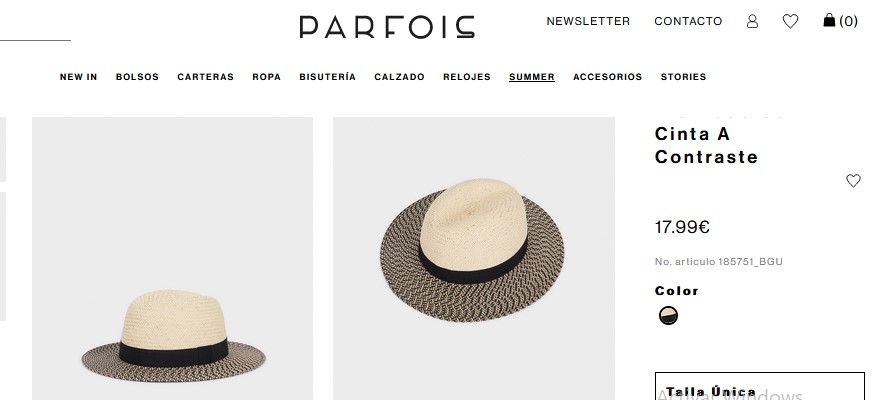Go to CALZADO section
The width and height of the screenshot is (886, 400).
coord(399,77)
